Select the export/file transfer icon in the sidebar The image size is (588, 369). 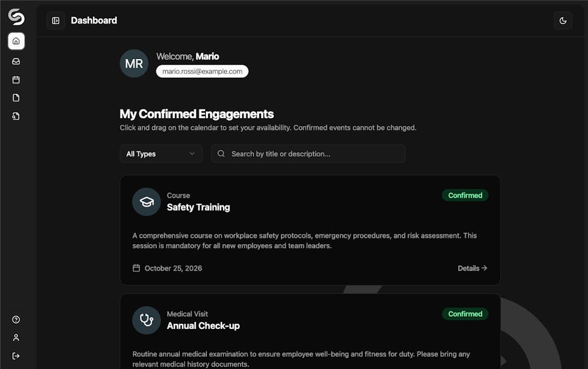[x=16, y=116]
